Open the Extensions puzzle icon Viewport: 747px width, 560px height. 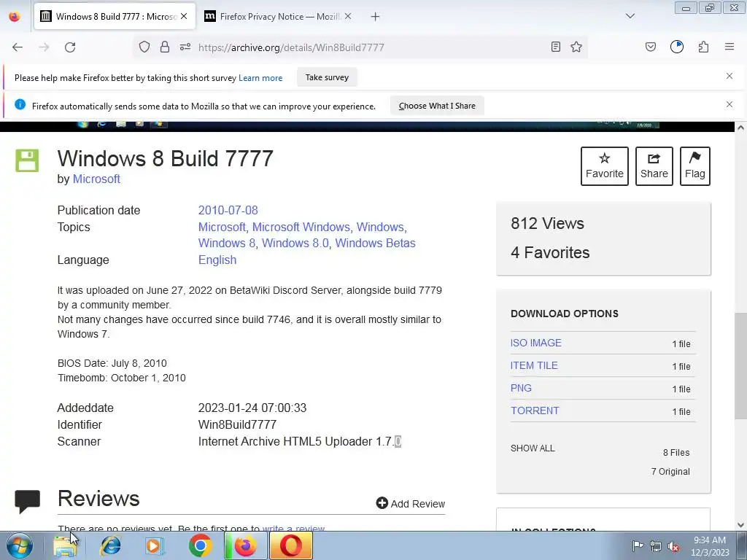(x=704, y=47)
